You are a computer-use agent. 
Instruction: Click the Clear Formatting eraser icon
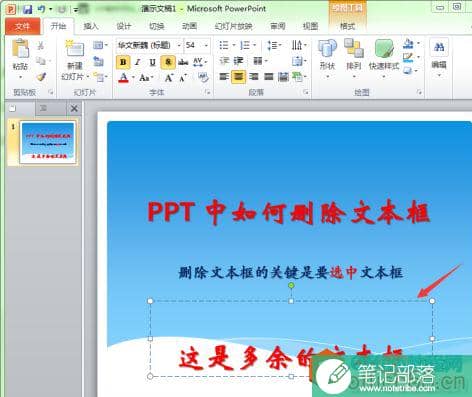[x=203, y=78]
